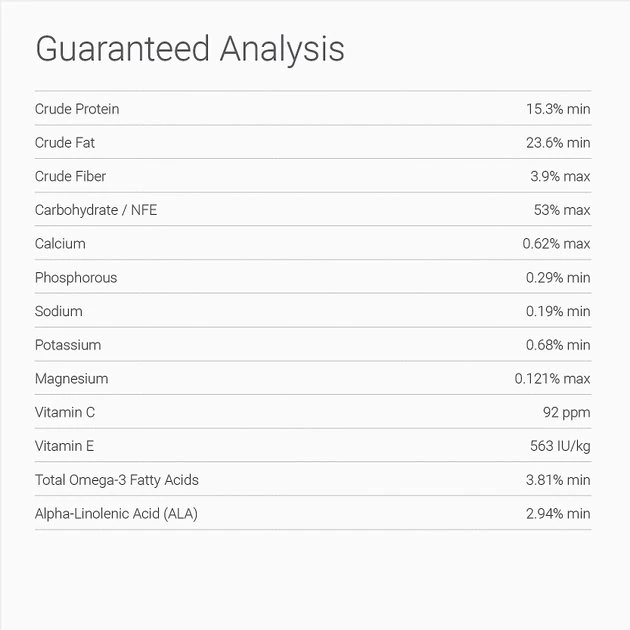This screenshot has height=630, width=630.
Task: Click the Crude Protein row label
Action: coord(77,109)
